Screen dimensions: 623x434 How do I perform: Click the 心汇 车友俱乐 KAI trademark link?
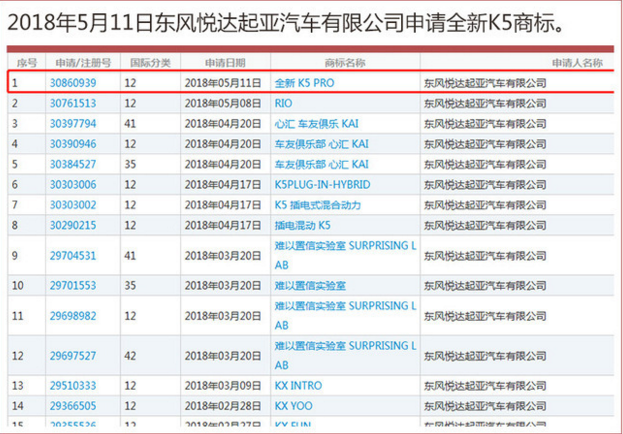click(x=316, y=124)
